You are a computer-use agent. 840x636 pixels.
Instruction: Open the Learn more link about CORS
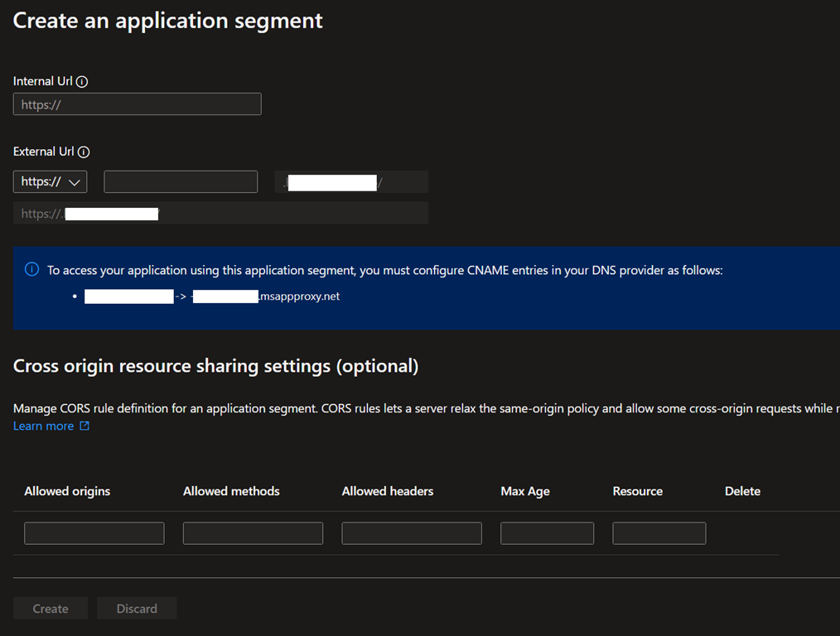pos(43,426)
